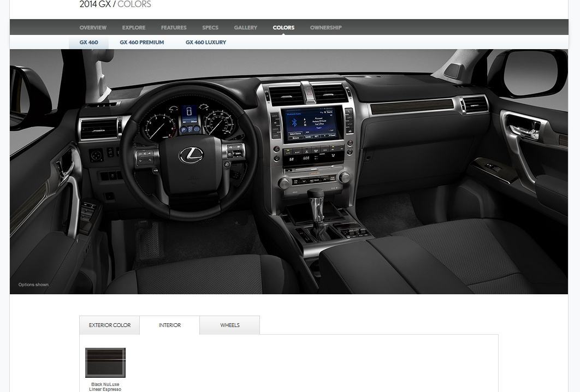Image resolution: width=580 pixels, height=392 pixels.
Task: Select the GX 460 Premium model
Action: pyautogui.click(x=141, y=42)
